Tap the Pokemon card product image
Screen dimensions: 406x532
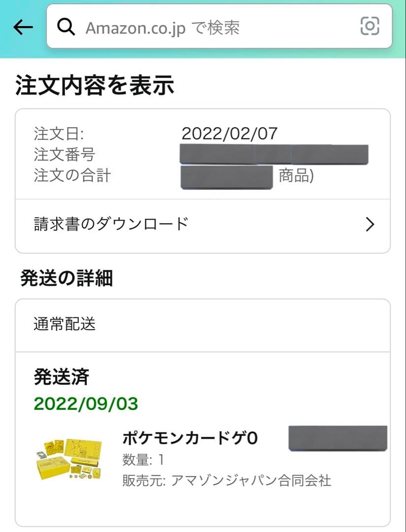pos(67,458)
